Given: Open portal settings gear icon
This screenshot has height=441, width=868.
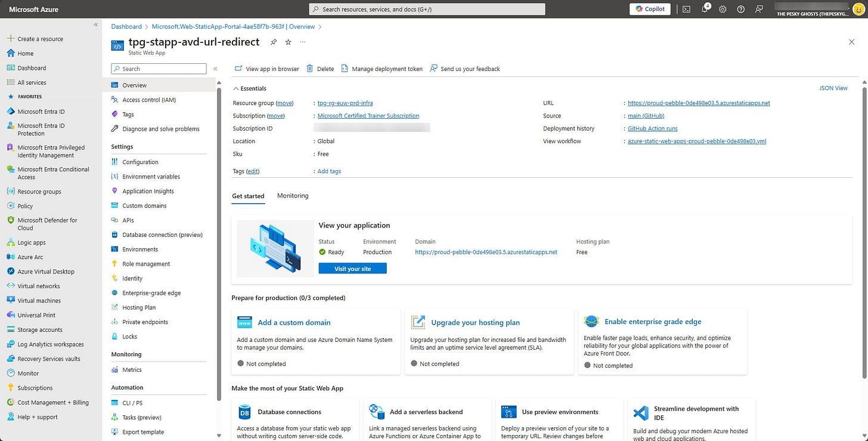Looking at the screenshot, I should (x=723, y=9).
